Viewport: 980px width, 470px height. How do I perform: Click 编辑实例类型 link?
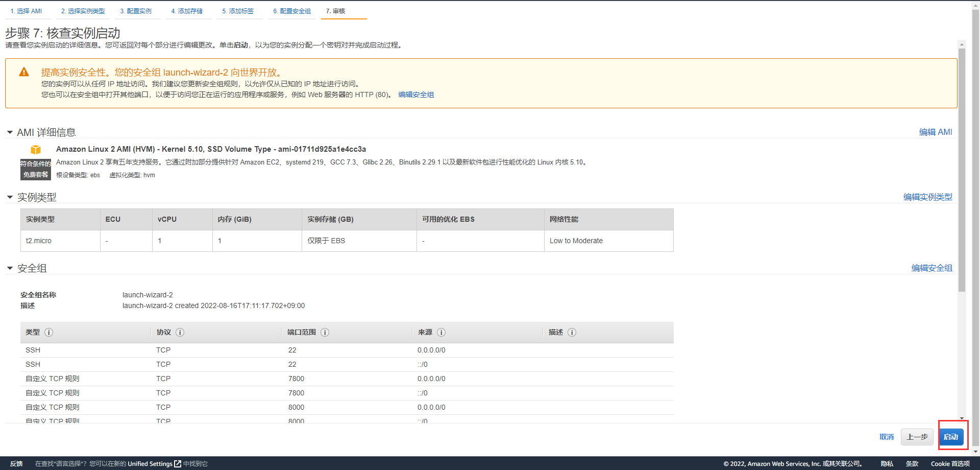tap(927, 197)
